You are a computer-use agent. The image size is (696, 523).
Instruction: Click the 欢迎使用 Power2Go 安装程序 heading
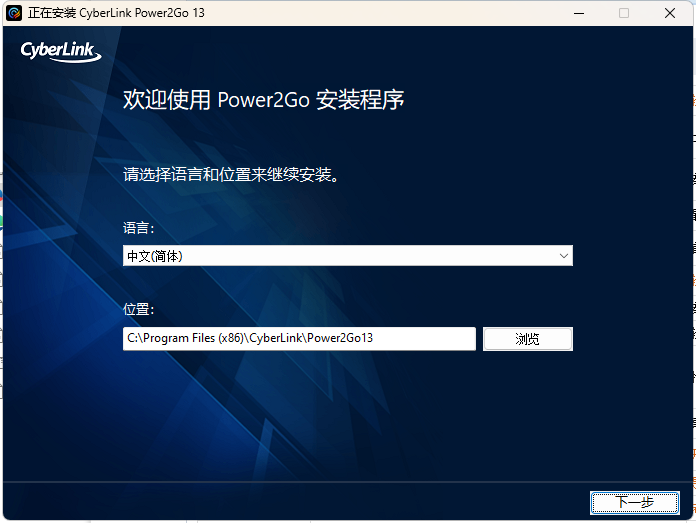[x=263, y=100]
